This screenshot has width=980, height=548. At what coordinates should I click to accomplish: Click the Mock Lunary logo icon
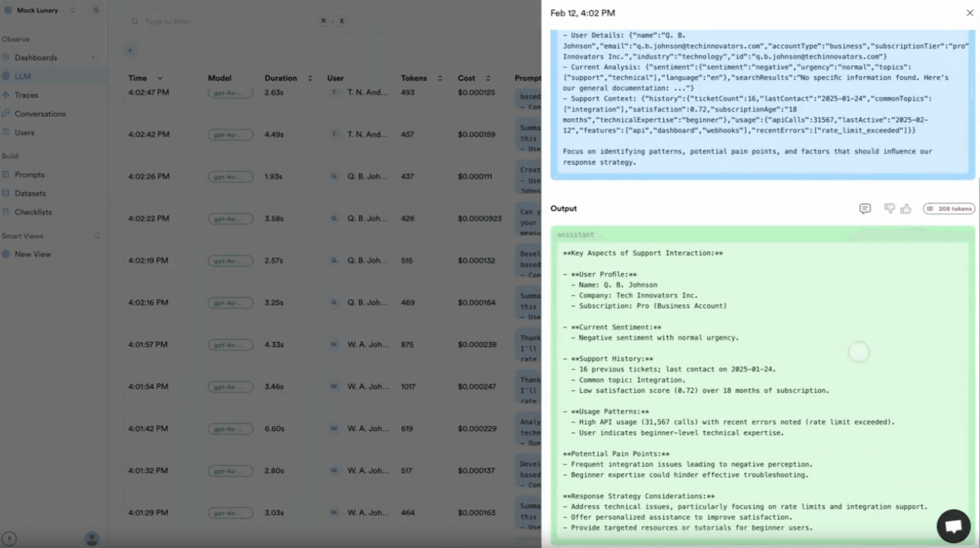click(x=8, y=10)
